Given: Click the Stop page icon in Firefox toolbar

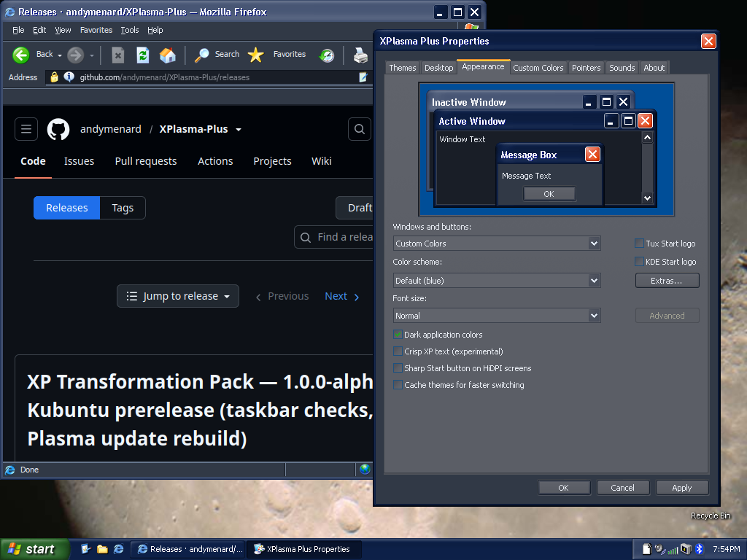Looking at the screenshot, I should (117, 55).
